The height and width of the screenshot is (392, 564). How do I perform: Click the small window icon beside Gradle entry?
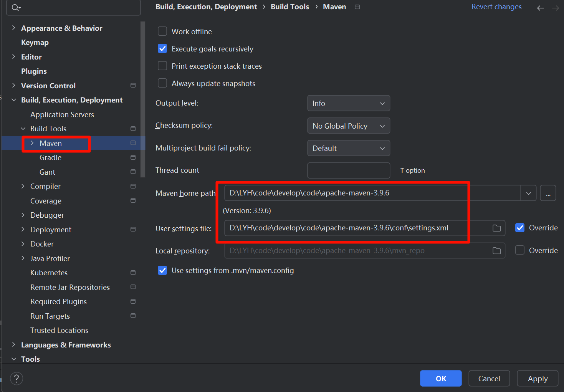(x=133, y=157)
